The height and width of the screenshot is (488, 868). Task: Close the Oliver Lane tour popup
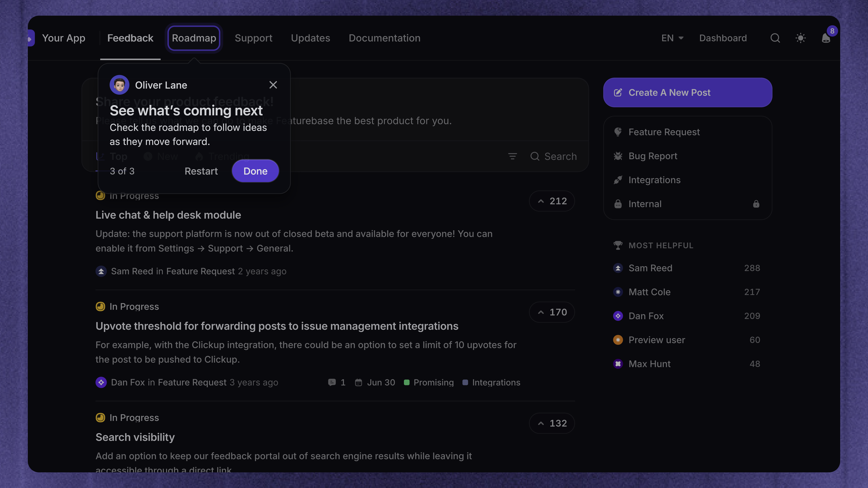click(273, 85)
